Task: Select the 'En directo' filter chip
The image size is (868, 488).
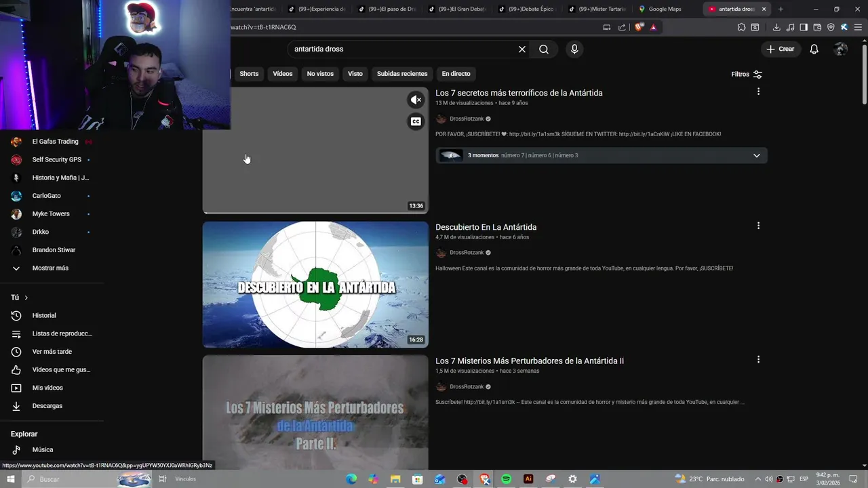Action: point(456,74)
